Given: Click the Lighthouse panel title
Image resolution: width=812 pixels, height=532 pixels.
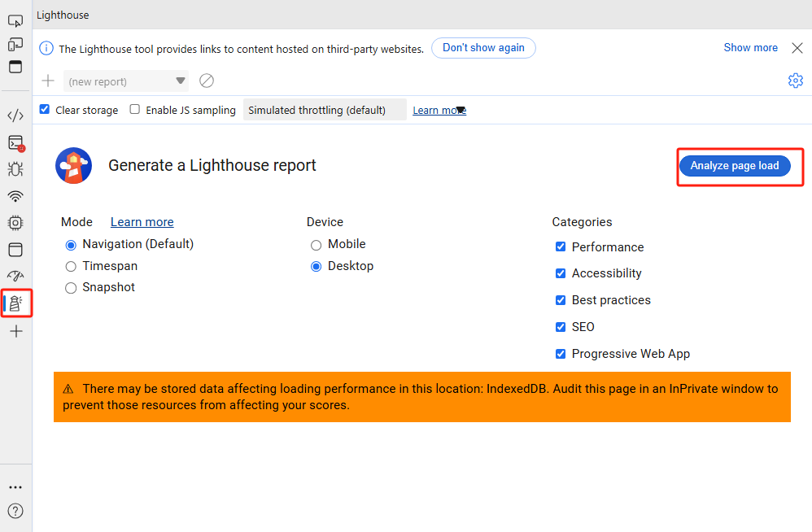Looking at the screenshot, I should (63, 15).
